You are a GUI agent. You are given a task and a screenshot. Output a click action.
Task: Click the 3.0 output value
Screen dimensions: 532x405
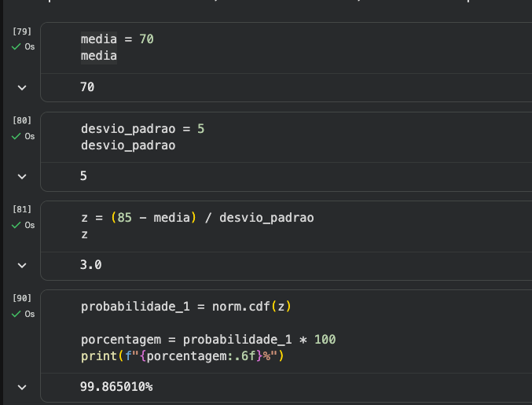[90, 265]
